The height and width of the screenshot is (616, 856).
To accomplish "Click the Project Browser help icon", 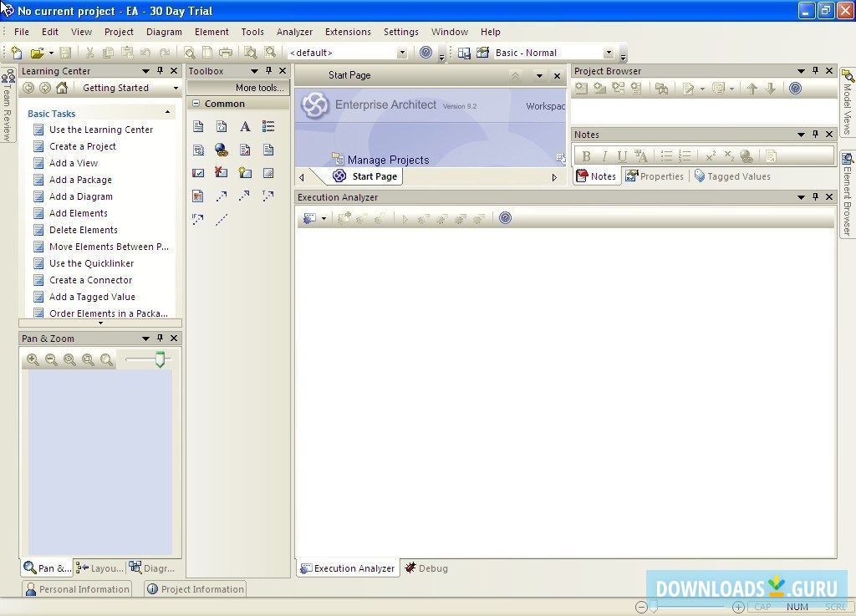I will 796,89.
